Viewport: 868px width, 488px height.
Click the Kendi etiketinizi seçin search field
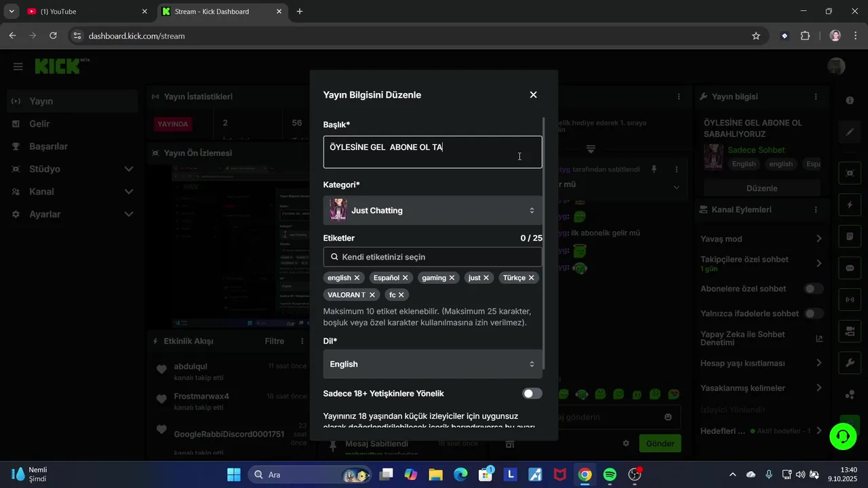(x=433, y=257)
